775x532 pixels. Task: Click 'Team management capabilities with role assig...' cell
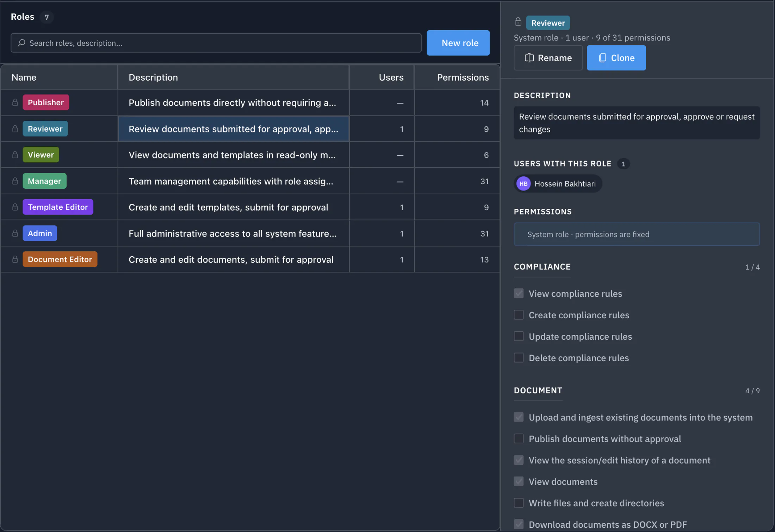point(233,181)
